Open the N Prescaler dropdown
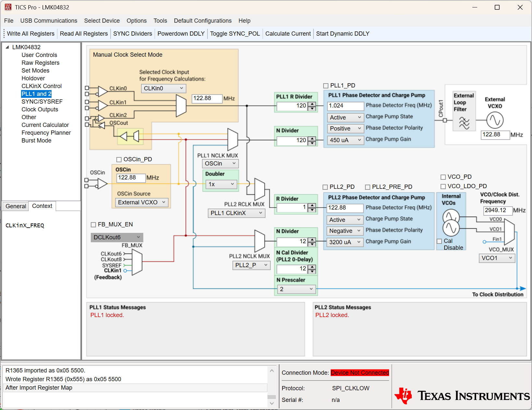 pos(297,289)
